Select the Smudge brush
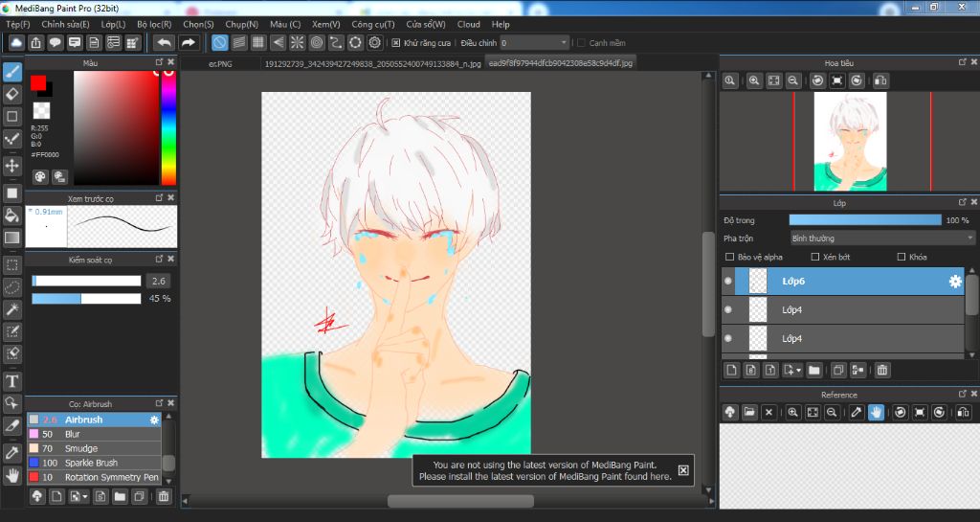 pyautogui.click(x=94, y=448)
